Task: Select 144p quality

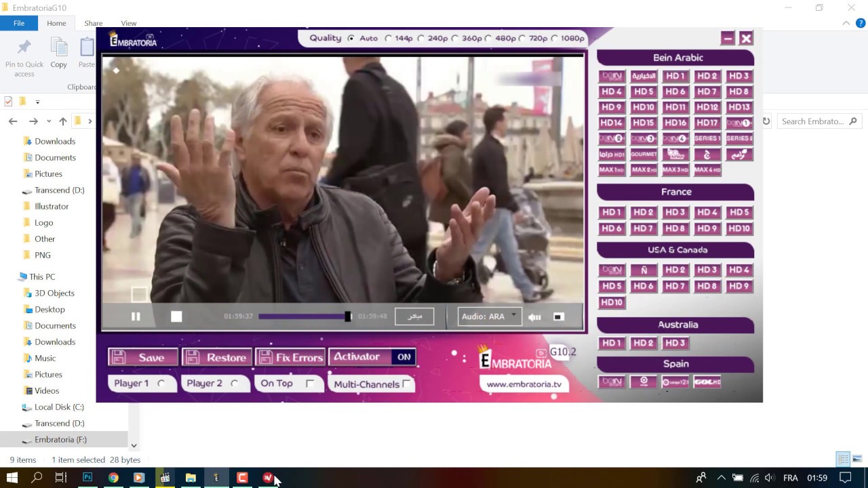Action: coord(389,39)
